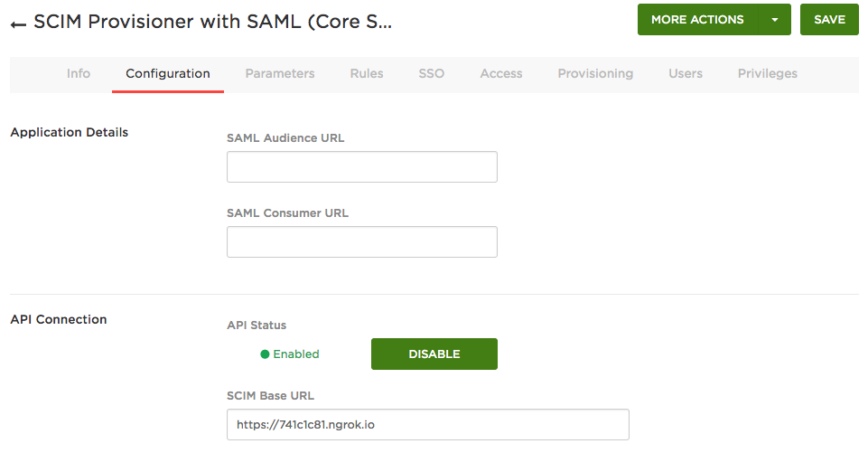Focus the SAML Audience URL field

[362, 167]
